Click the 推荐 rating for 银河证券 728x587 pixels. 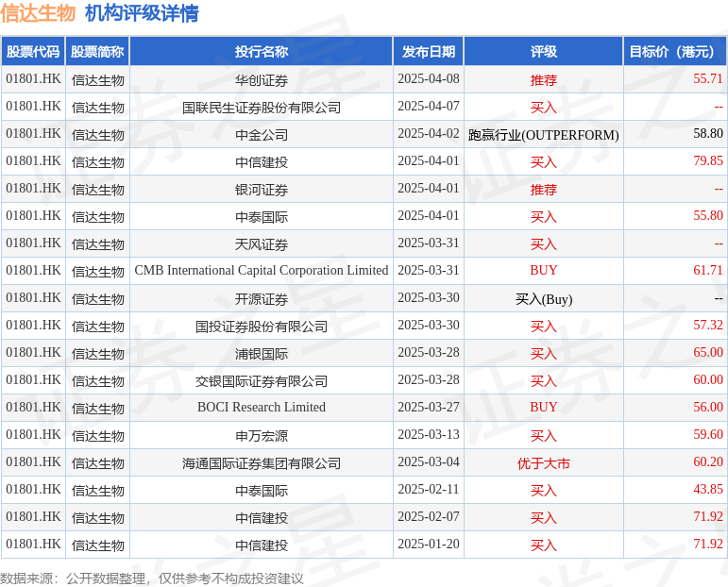coord(544,190)
